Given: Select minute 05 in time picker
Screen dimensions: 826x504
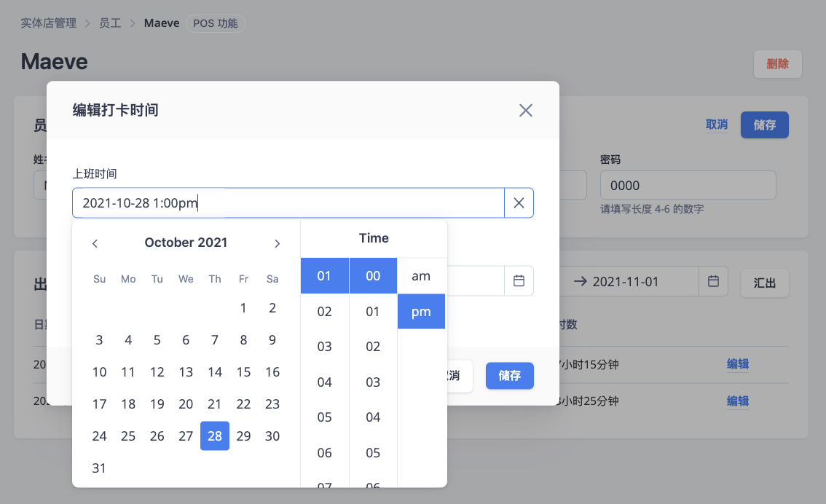Looking at the screenshot, I should pos(373,452).
